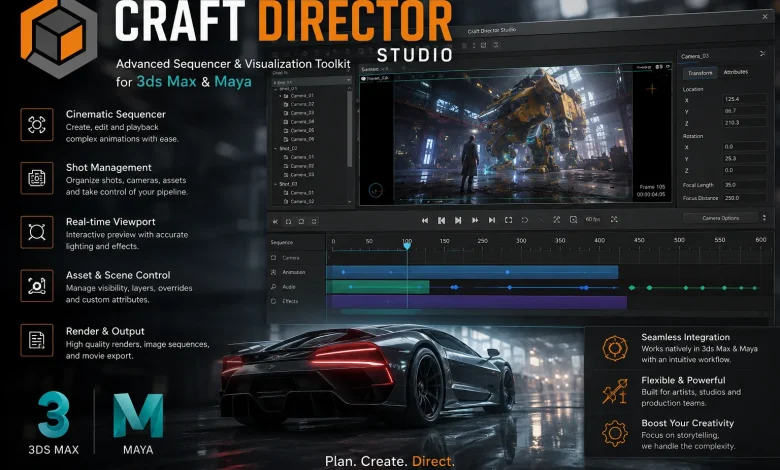Click the double-arrow collapse icon left of playback bar
The width and height of the screenshot is (780, 470).
click(x=275, y=222)
